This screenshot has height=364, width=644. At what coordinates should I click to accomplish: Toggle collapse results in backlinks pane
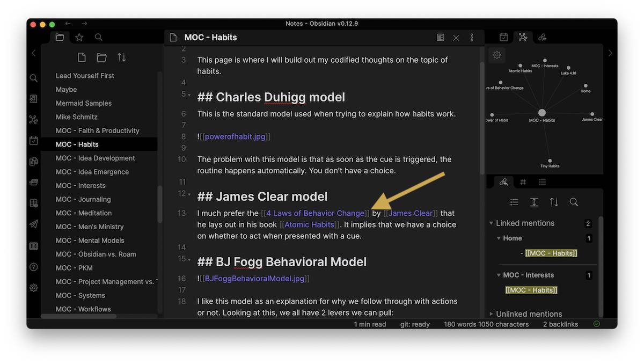coord(514,202)
